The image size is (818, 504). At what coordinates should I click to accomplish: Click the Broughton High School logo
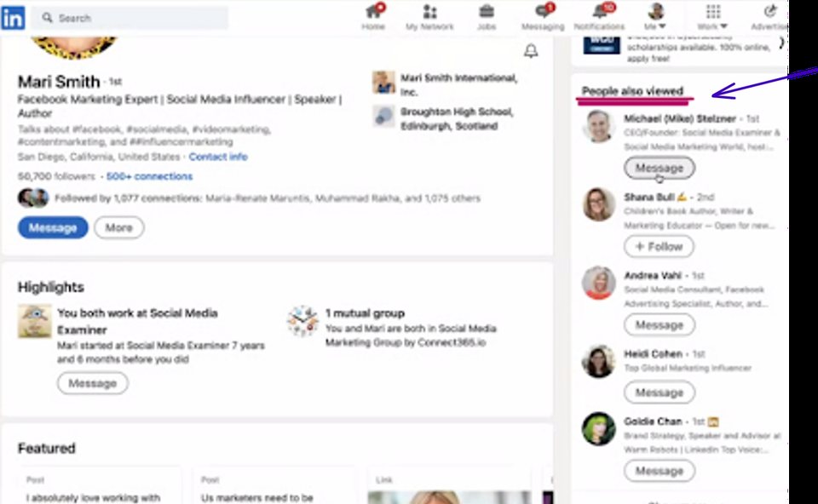[383, 117]
